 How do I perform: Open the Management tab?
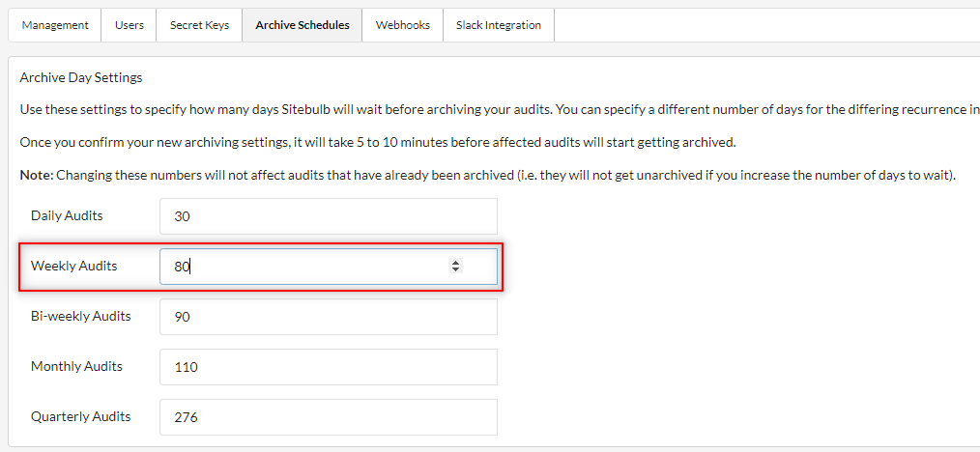55,26
